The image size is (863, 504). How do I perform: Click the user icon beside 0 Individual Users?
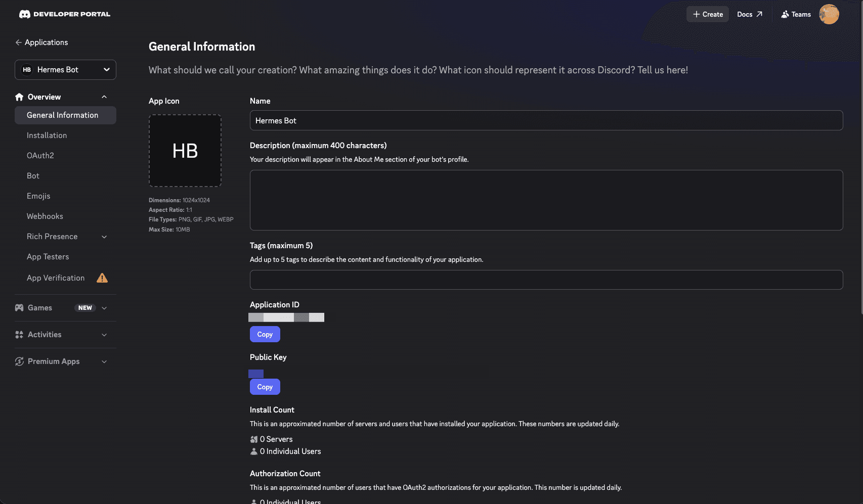coord(254,451)
